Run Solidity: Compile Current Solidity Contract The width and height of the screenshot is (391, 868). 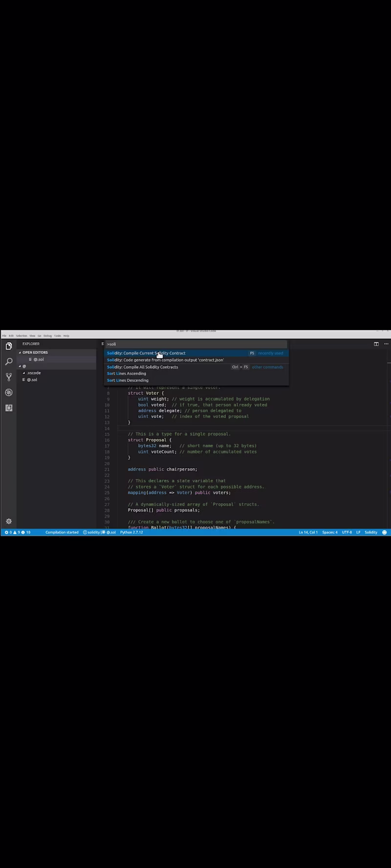(196, 353)
